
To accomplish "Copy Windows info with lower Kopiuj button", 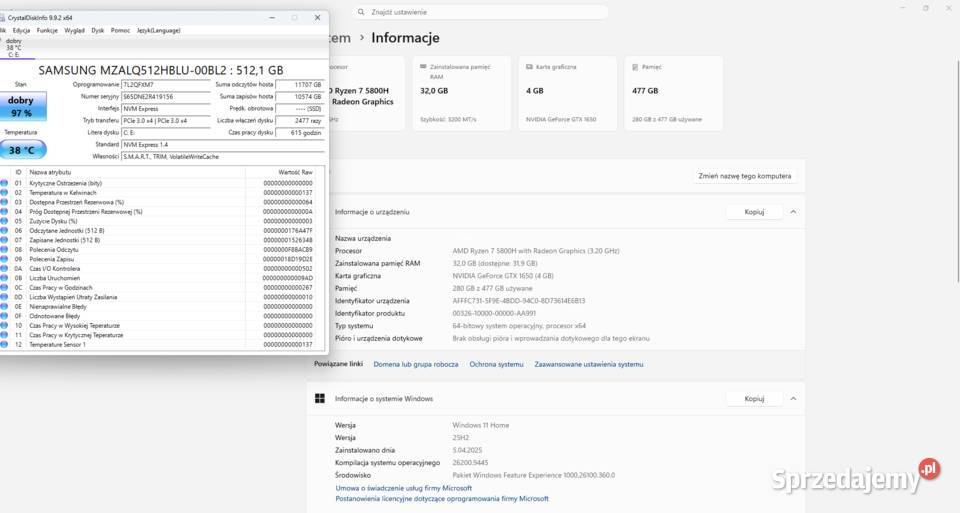I will tap(754, 399).
